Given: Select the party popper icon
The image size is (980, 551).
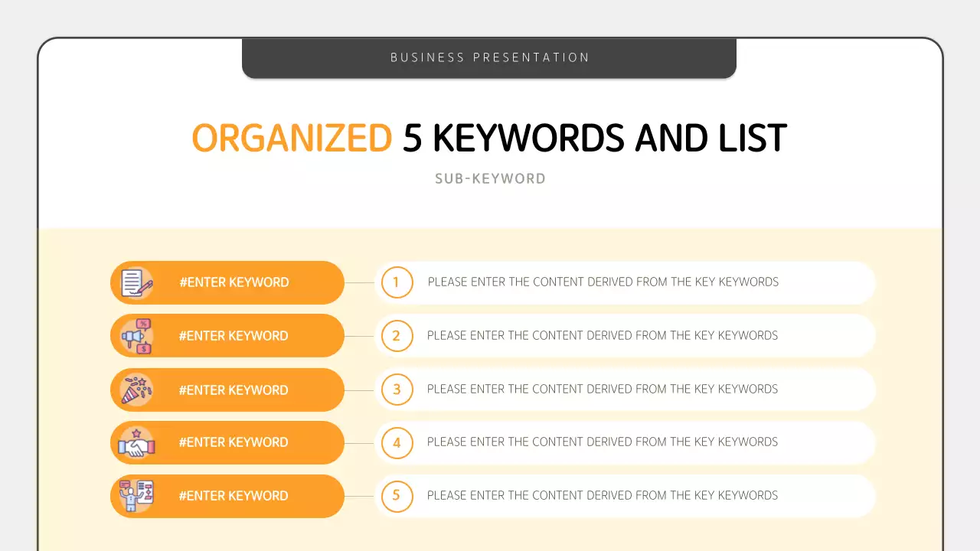Looking at the screenshot, I should (137, 390).
